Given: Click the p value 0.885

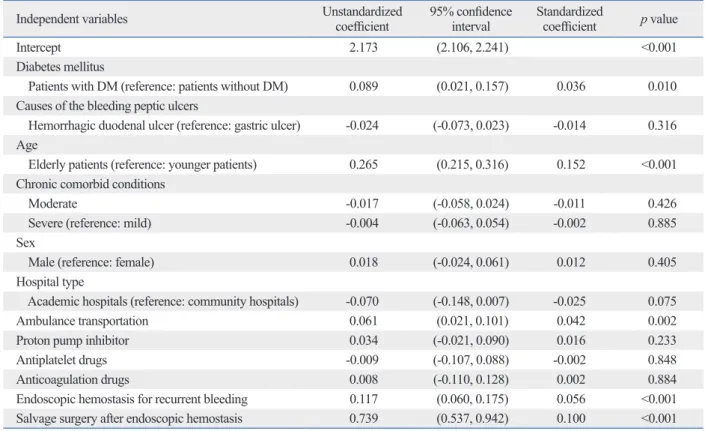Looking at the screenshot, I should (662, 223).
